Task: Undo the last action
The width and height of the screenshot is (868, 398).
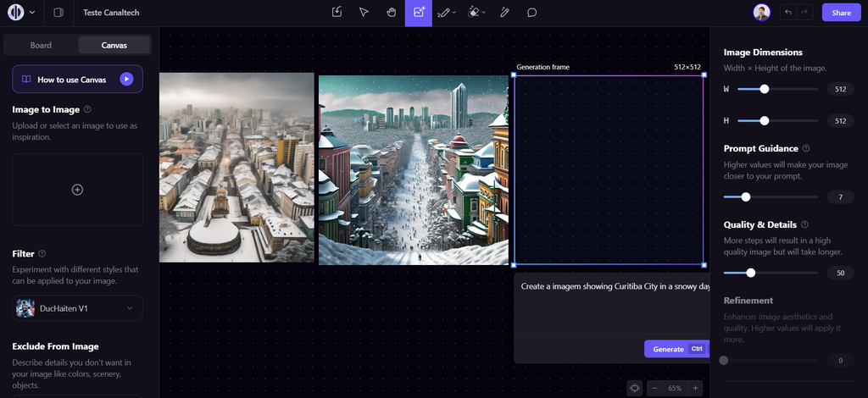Action: click(x=788, y=13)
